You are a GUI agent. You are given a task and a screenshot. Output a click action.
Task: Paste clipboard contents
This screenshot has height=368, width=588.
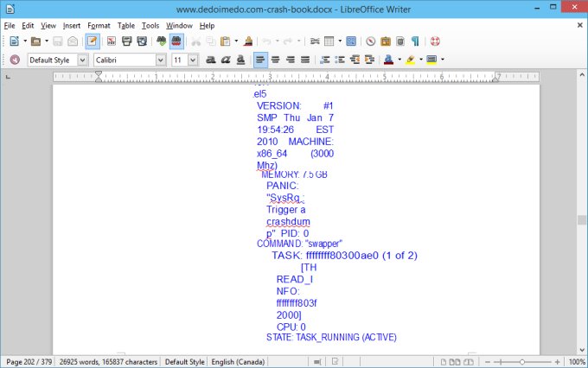(x=226, y=41)
